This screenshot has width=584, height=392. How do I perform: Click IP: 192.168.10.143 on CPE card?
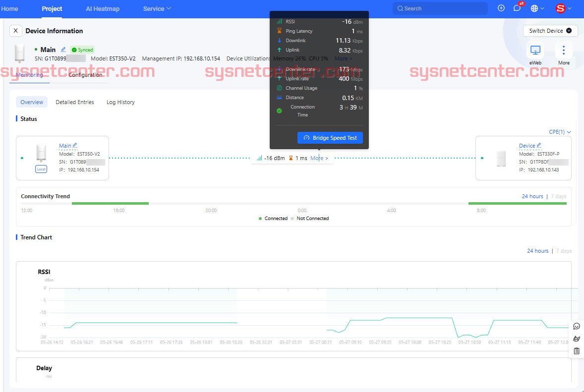coord(539,170)
